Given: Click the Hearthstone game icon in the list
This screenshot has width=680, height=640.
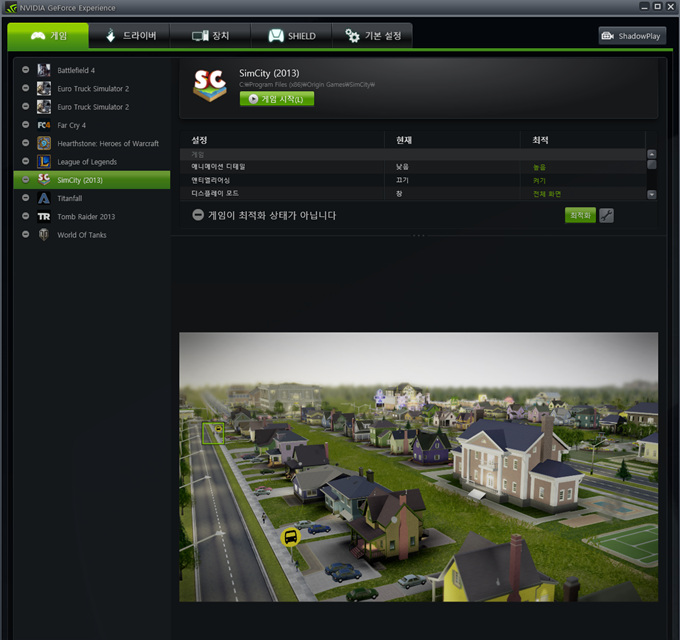Looking at the screenshot, I should tap(44, 143).
